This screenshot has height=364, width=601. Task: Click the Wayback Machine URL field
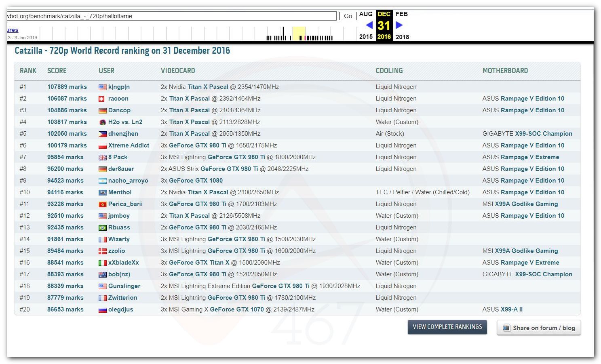click(171, 16)
